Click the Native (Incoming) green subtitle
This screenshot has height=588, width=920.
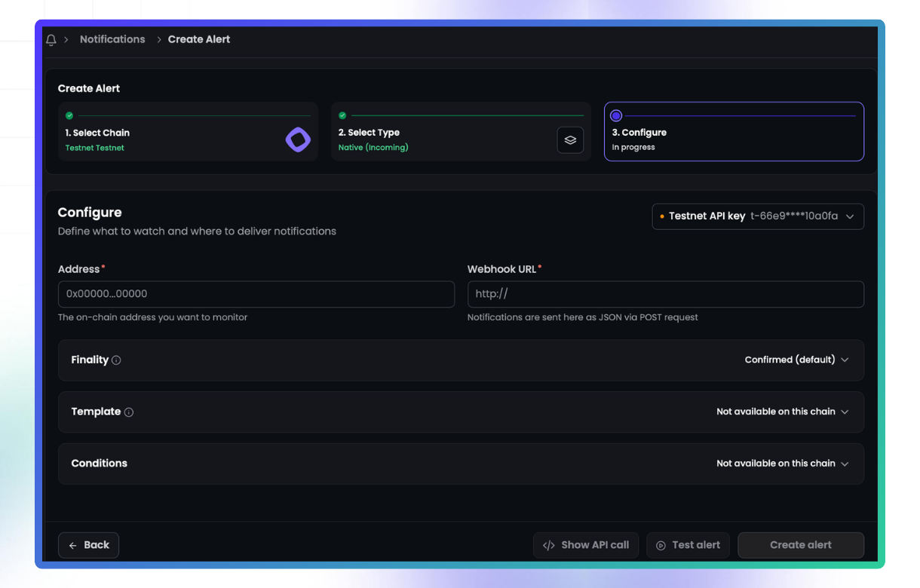[373, 148]
